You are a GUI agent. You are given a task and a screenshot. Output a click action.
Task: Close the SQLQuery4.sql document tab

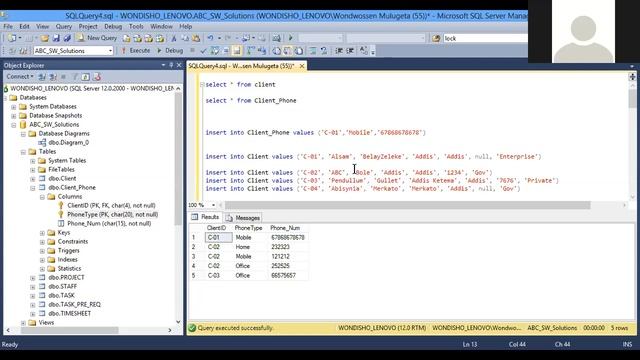pyautogui.click(x=302, y=66)
